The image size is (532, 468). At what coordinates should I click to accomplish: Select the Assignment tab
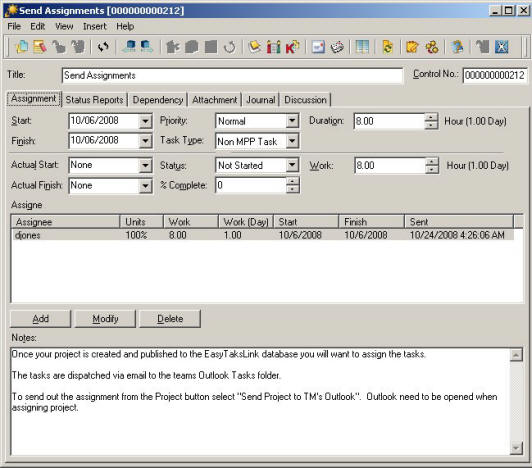pyautogui.click(x=34, y=99)
